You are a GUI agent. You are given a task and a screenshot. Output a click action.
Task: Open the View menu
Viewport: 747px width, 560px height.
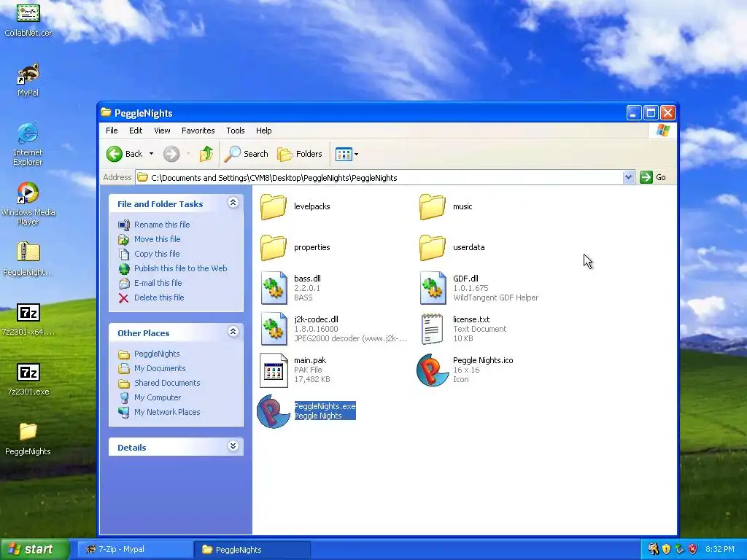pyautogui.click(x=162, y=131)
